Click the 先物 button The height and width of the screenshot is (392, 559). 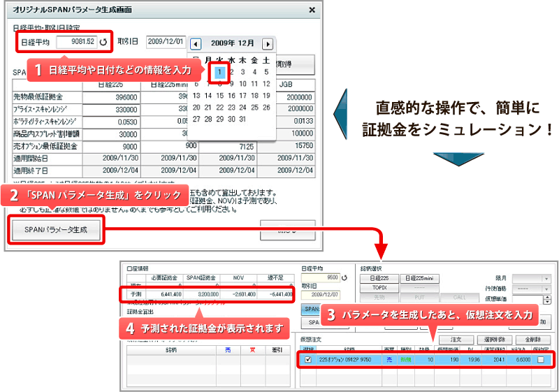pyautogui.click(x=379, y=297)
